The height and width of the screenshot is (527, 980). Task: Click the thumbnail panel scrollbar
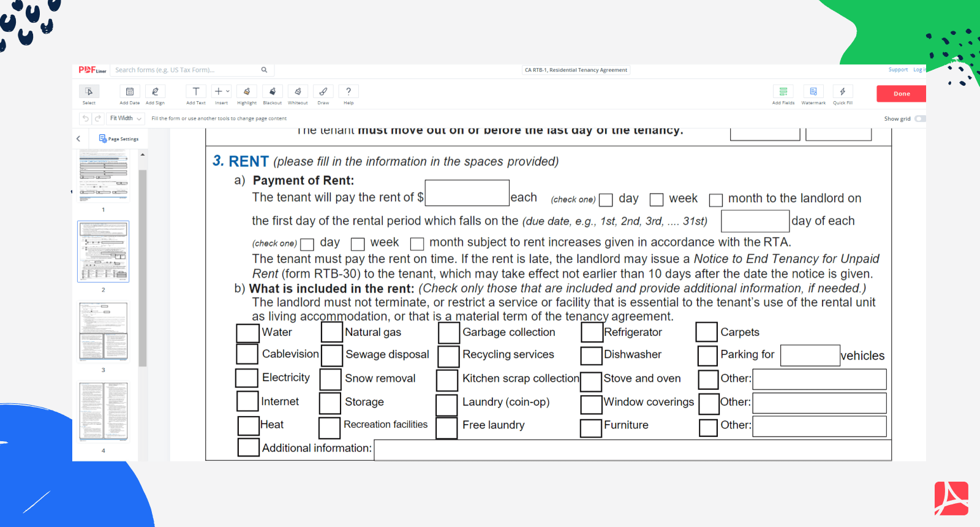click(x=143, y=268)
